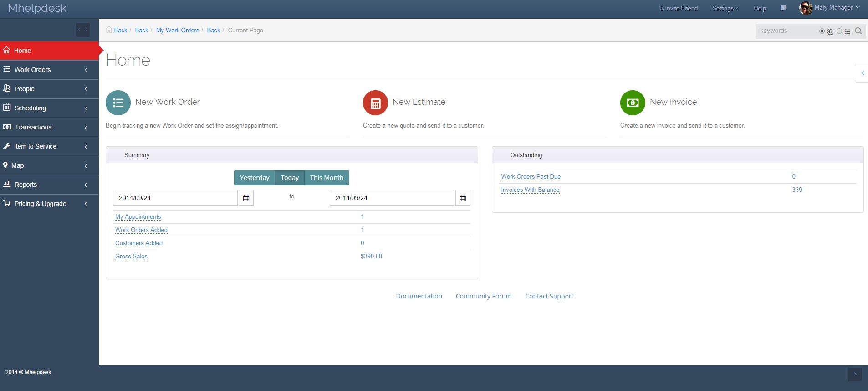Screen dimensions: 868x391
Task: Open the Gross Sales link
Action: coord(131,257)
